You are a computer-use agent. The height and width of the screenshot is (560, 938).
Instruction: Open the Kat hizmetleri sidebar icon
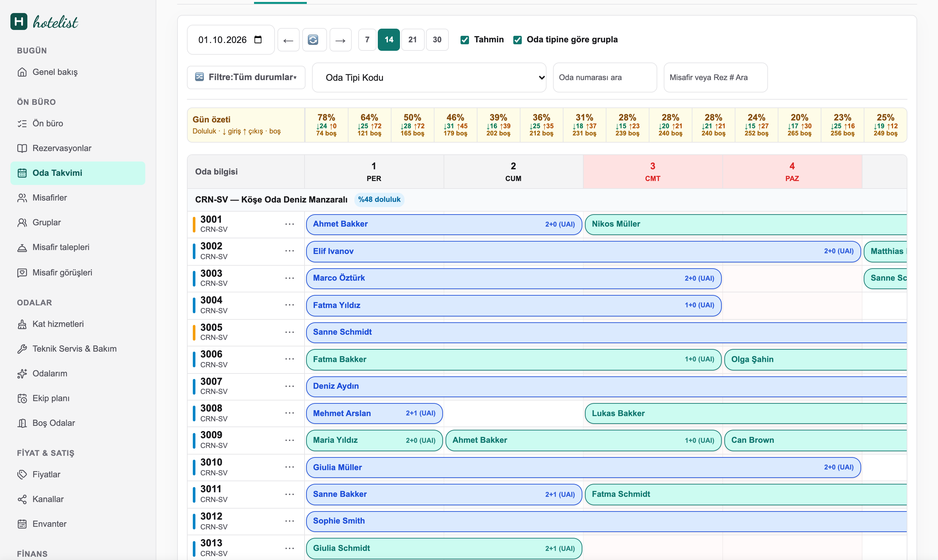pyautogui.click(x=22, y=324)
